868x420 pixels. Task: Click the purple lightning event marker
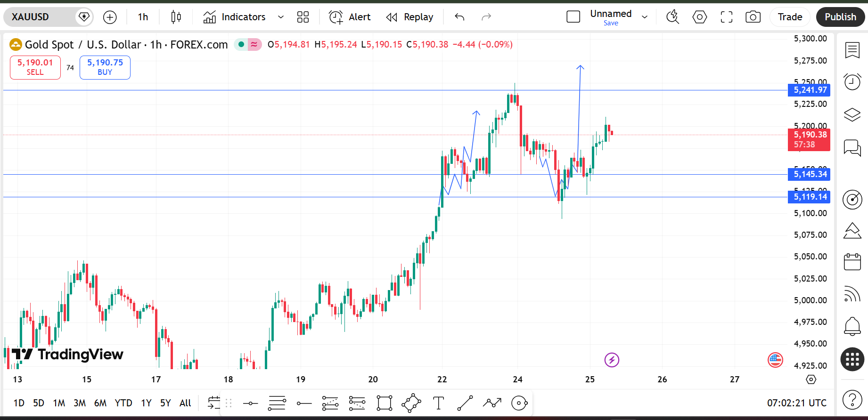click(612, 360)
